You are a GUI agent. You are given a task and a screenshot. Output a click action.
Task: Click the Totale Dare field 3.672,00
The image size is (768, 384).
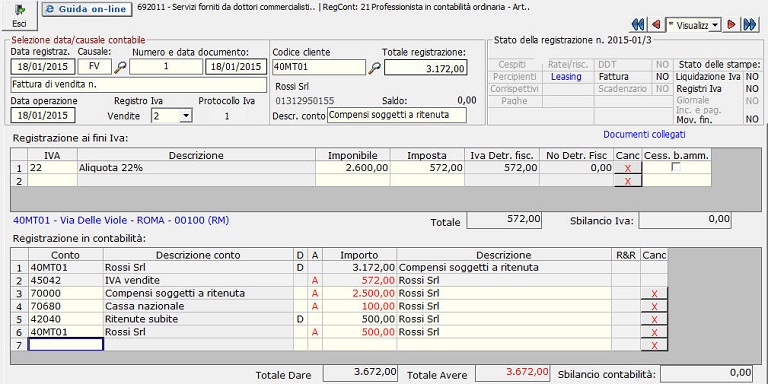[360, 372]
